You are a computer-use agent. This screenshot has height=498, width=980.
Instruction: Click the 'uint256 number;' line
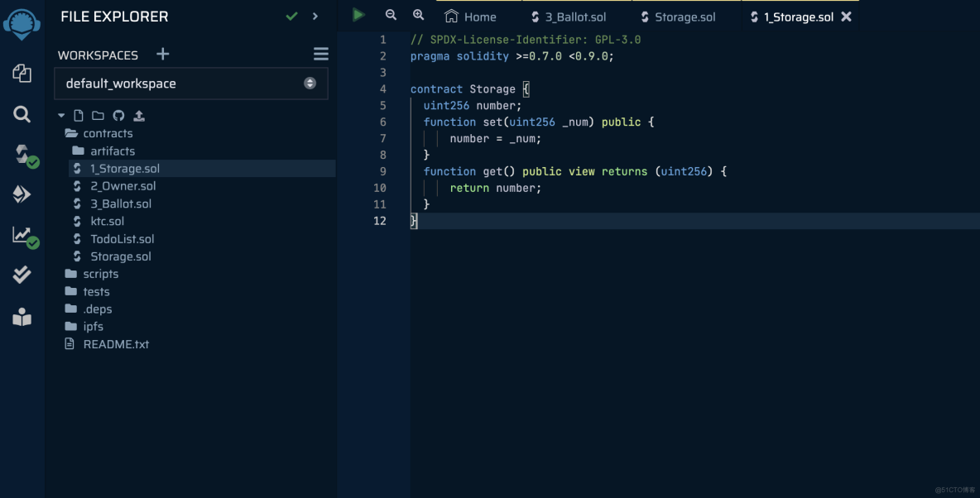click(473, 106)
